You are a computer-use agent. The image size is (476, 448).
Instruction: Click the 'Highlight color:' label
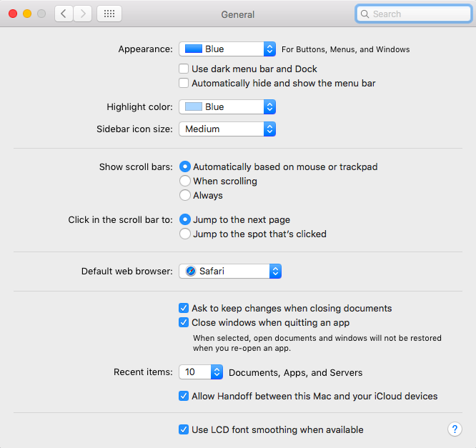139,107
